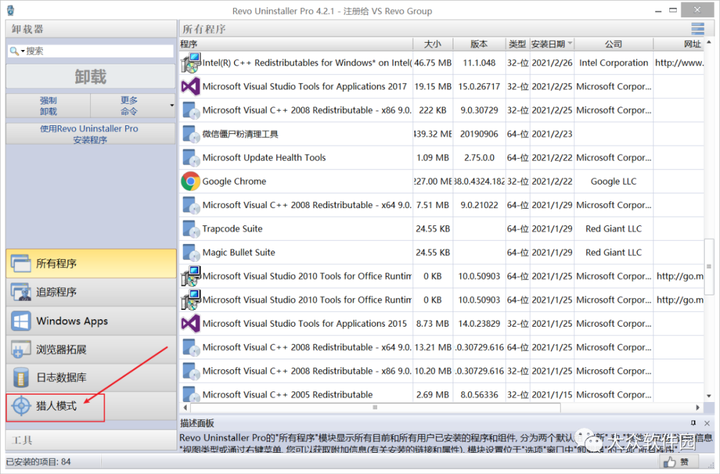Screen dimensions: 720x474
Task: Click the 20190906 version cell
Action: point(479,134)
